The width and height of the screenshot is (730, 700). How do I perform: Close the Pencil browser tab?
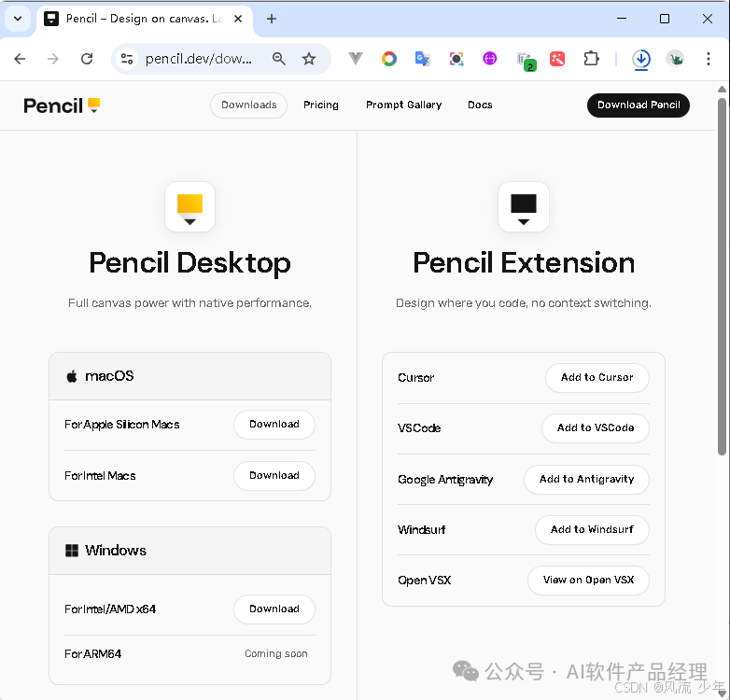tap(238, 19)
